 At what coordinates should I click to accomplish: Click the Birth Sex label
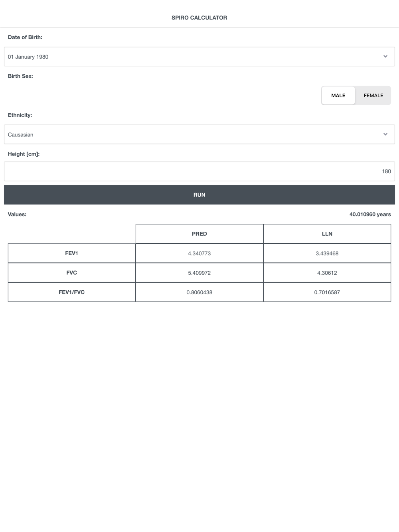(x=20, y=76)
